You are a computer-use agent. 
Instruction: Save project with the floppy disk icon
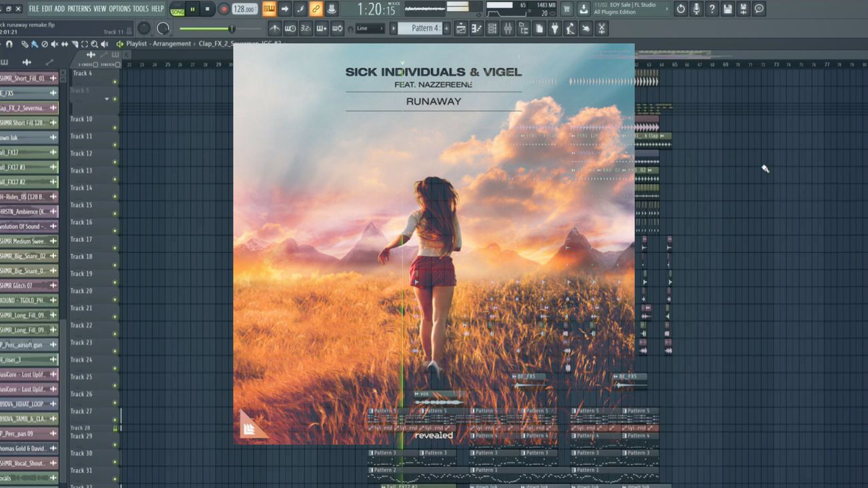(728, 9)
